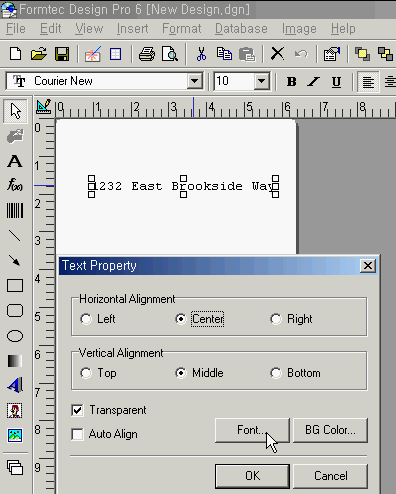This screenshot has width=396, height=494.
Task: Click the stacked pages icon at the toolbox bottom
Action: [x=15, y=467]
